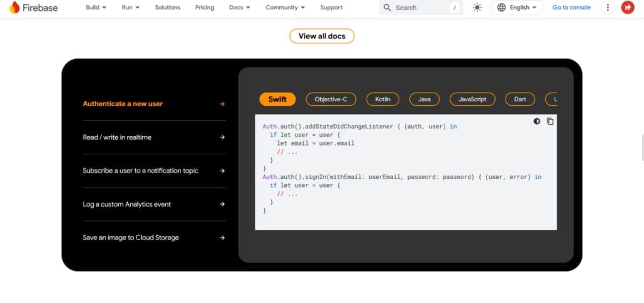The height and width of the screenshot is (303, 644).
Task: Open the Support page
Action: coord(331,8)
